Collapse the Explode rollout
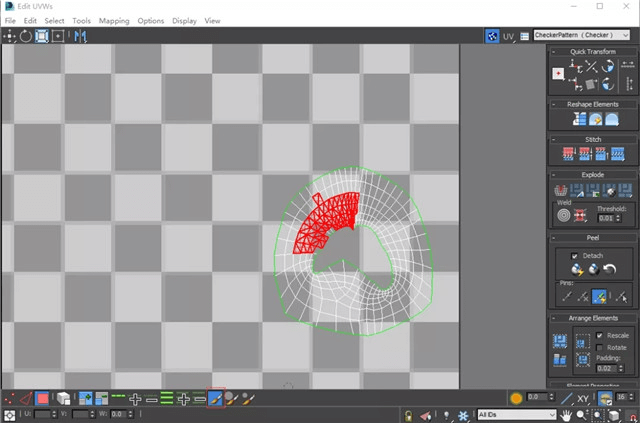This screenshot has width=640, height=423. click(554, 175)
